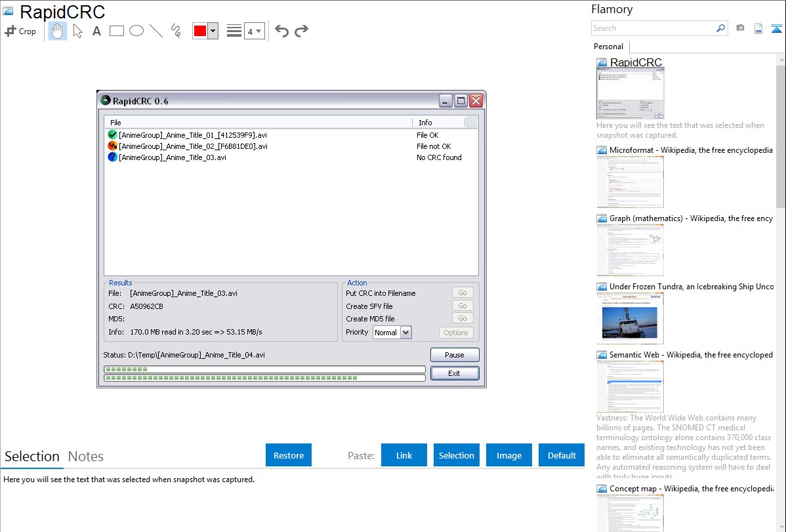Switch to the Notes tab

pyautogui.click(x=86, y=457)
